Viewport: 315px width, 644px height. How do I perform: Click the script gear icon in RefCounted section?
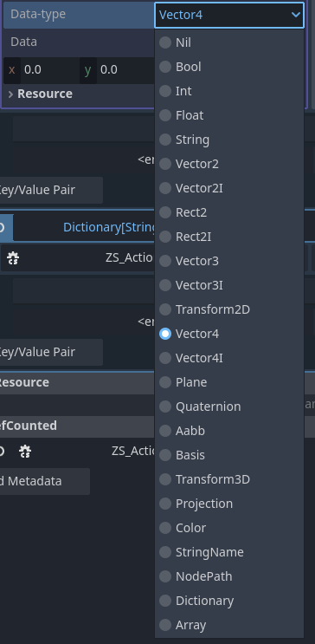pos(25,451)
